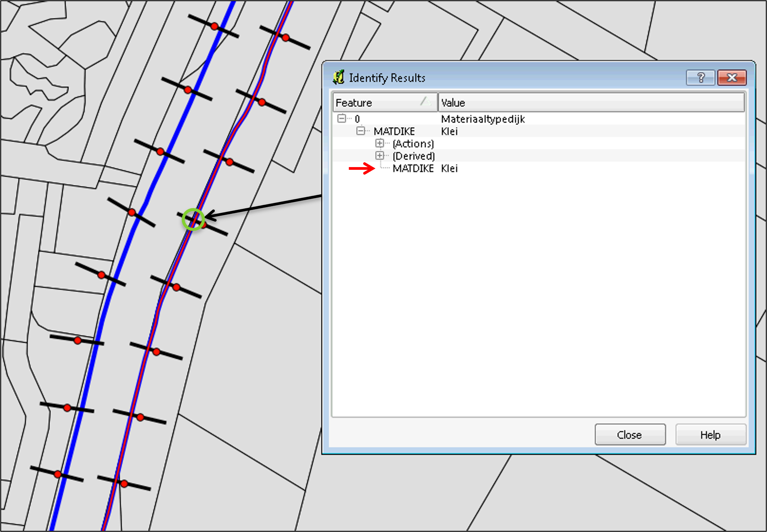This screenshot has height=532, width=767.
Task: Expand the (Actions) node
Action: 379,143
